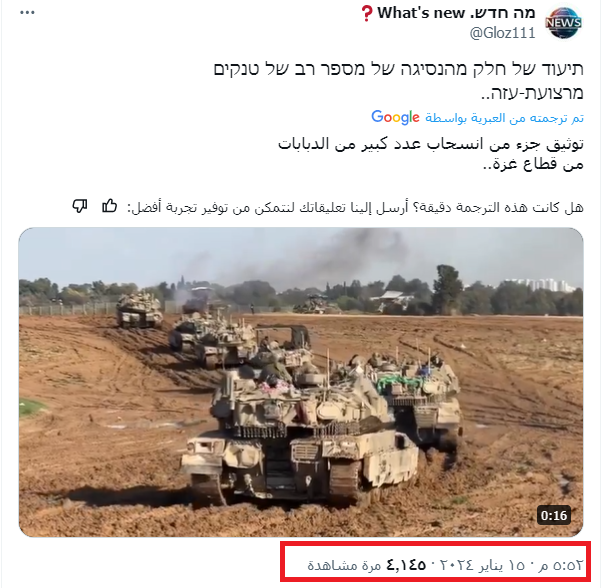Click the Hebrew word מרצועת-עזה in tweet
Viewport: 602px width, 588px height.
tap(532, 92)
